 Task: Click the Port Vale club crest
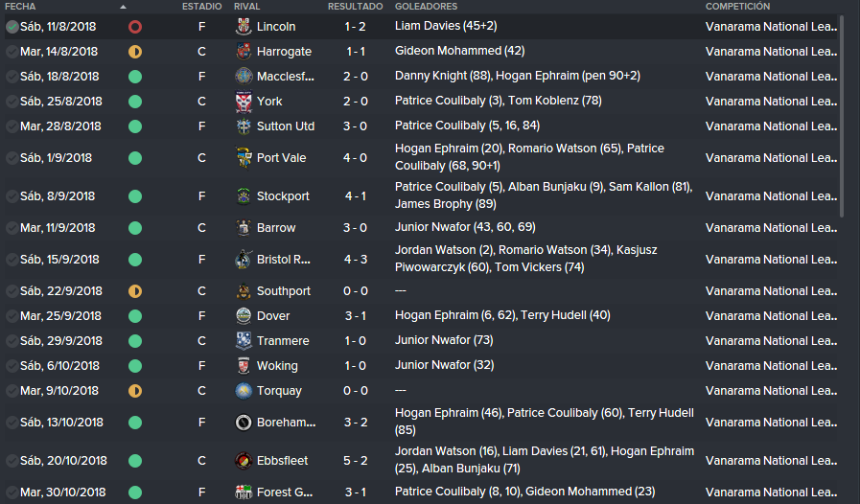click(x=244, y=158)
